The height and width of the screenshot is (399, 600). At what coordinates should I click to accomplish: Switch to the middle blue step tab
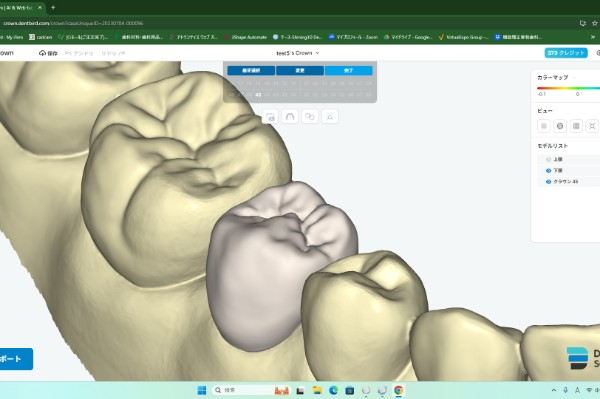pyautogui.click(x=300, y=70)
